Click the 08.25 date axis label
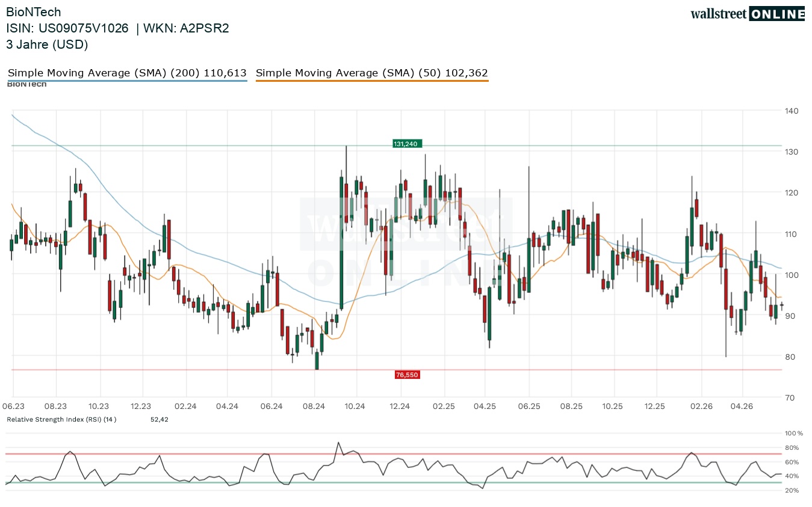The image size is (812, 507). click(x=571, y=407)
